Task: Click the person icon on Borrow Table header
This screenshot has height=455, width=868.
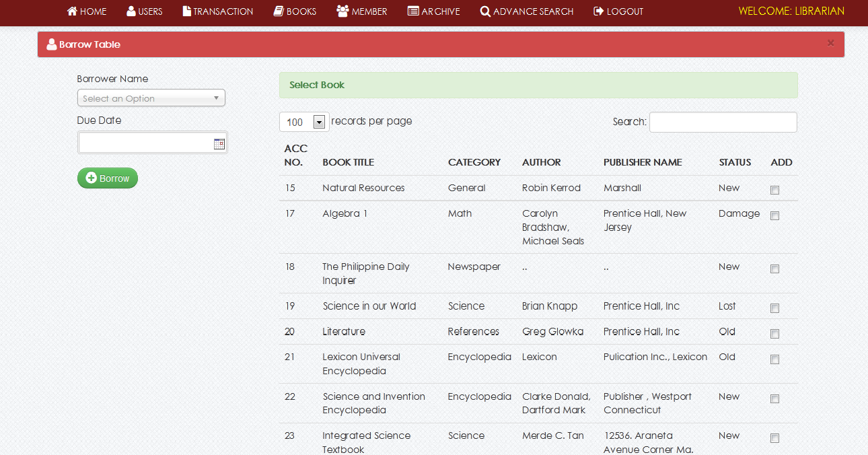Action: click(x=52, y=44)
